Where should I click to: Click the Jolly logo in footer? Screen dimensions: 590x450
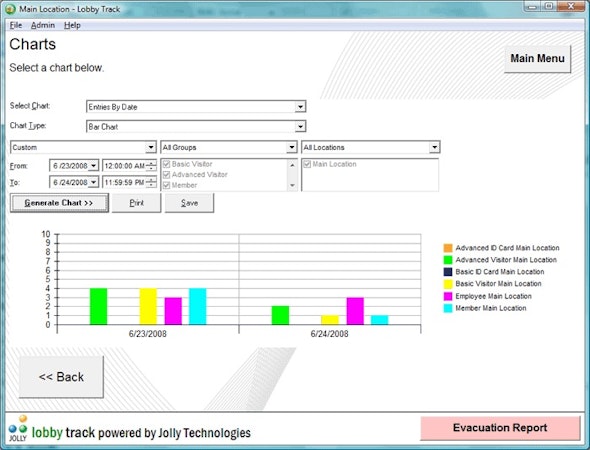click(18, 428)
